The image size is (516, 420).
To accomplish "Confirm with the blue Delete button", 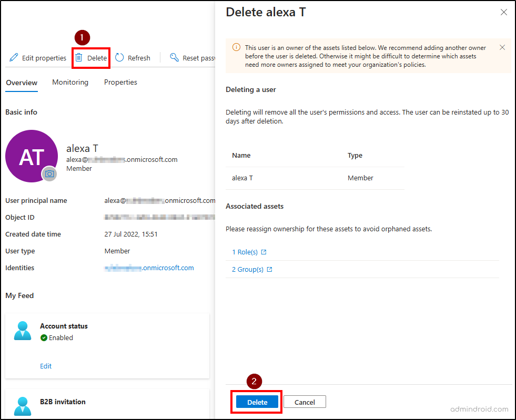I will (x=257, y=402).
